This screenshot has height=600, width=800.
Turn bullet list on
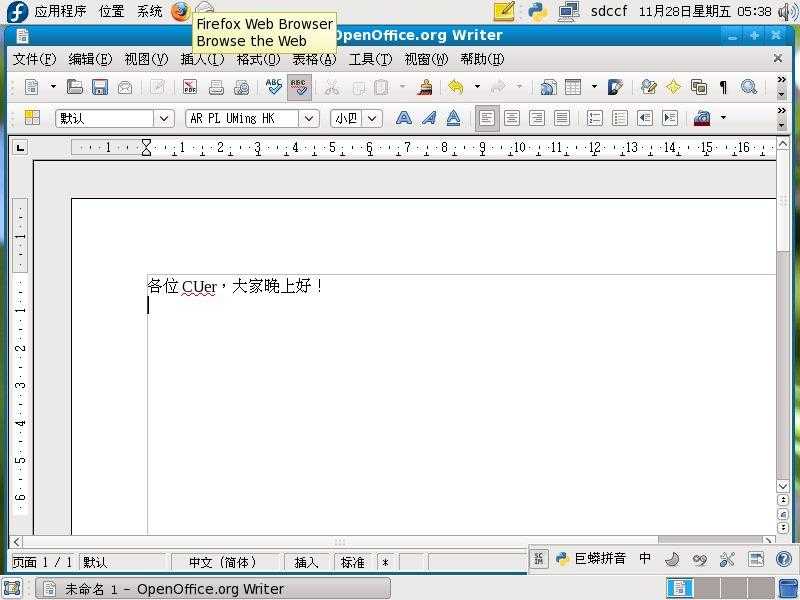(x=620, y=118)
